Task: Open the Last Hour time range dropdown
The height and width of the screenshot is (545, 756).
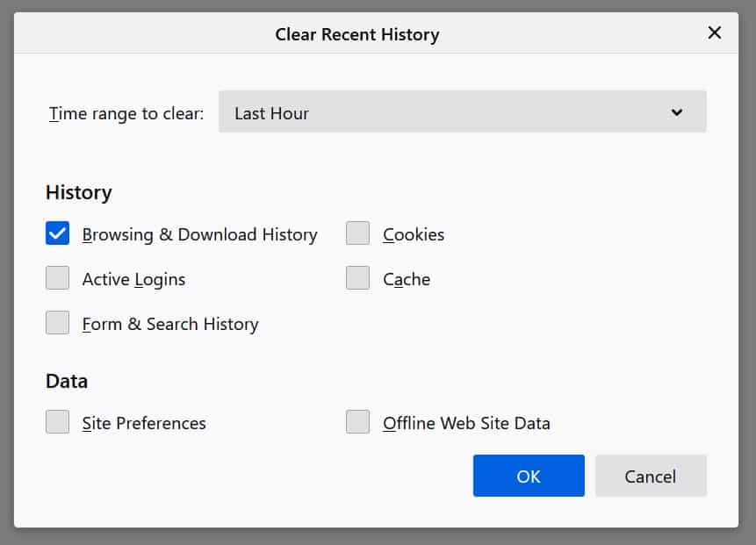Action: [463, 111]
